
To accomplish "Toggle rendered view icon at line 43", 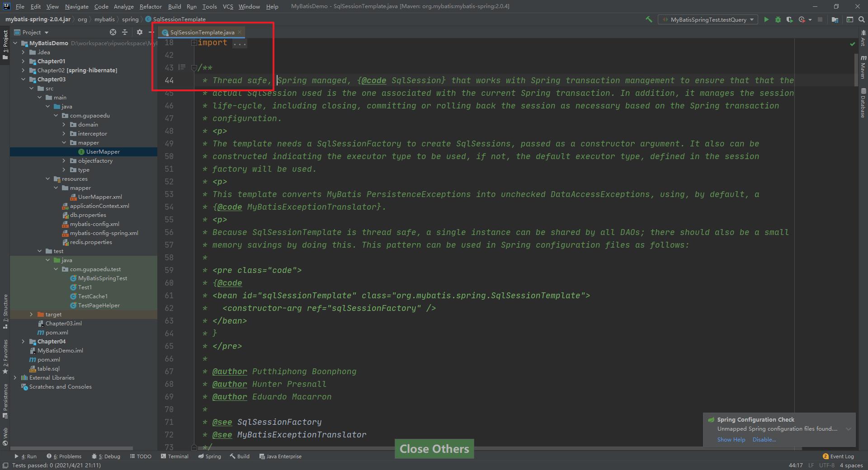I will pyautogui.click(x=182, y=67).
